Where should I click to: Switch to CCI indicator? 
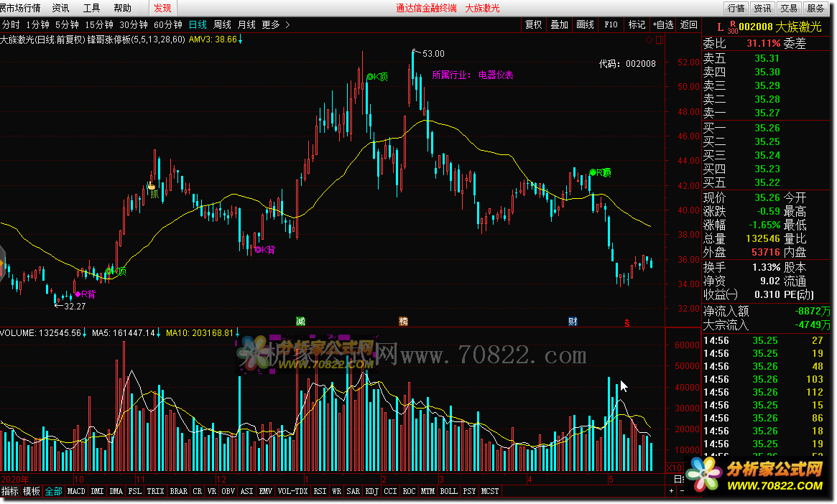tap(390, 491)
